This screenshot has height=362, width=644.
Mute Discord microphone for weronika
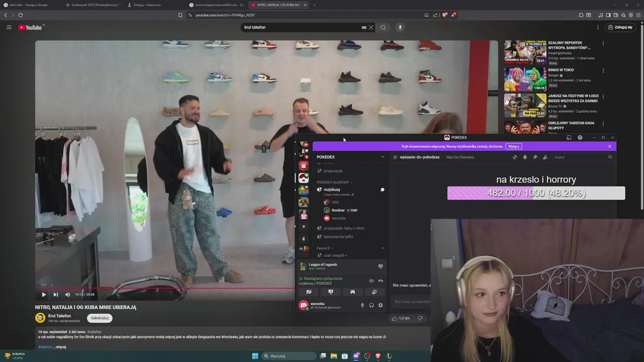point(362,305)
